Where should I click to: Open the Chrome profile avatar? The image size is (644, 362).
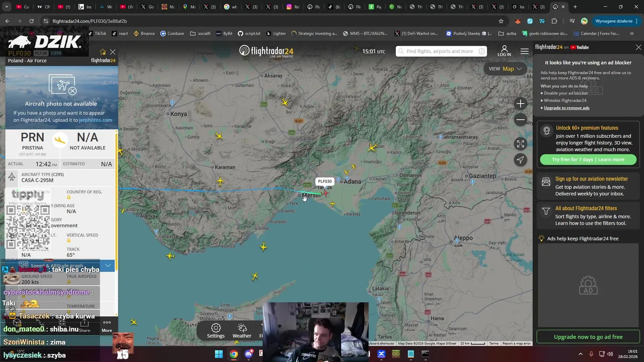(584, 21)
